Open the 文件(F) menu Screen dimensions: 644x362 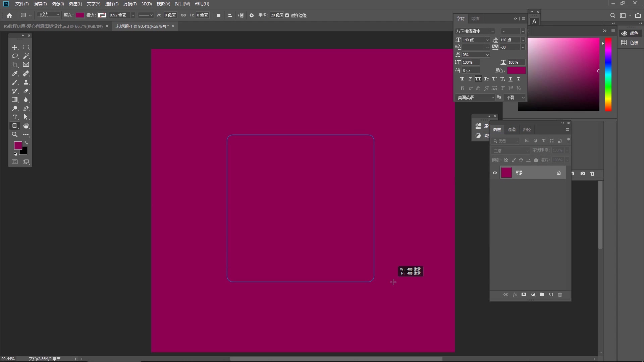[22, 4]
